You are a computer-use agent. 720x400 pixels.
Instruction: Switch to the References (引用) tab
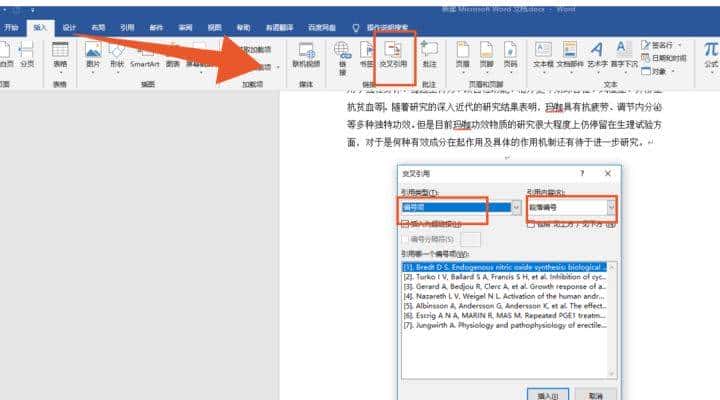pos(127,28)
